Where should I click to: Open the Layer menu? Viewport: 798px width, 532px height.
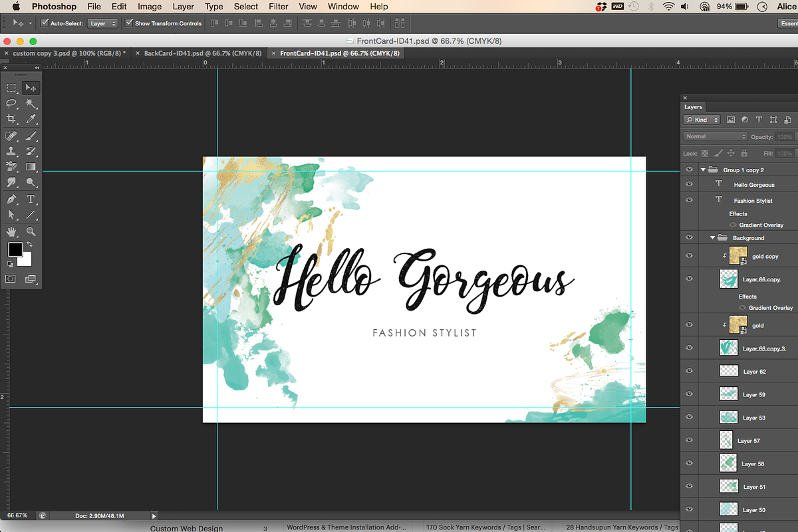183,6
